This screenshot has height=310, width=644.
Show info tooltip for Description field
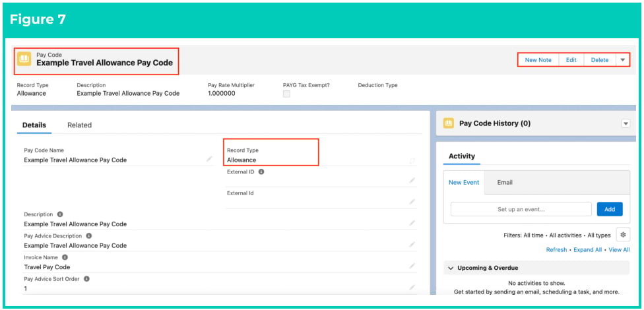click(60, 214)
